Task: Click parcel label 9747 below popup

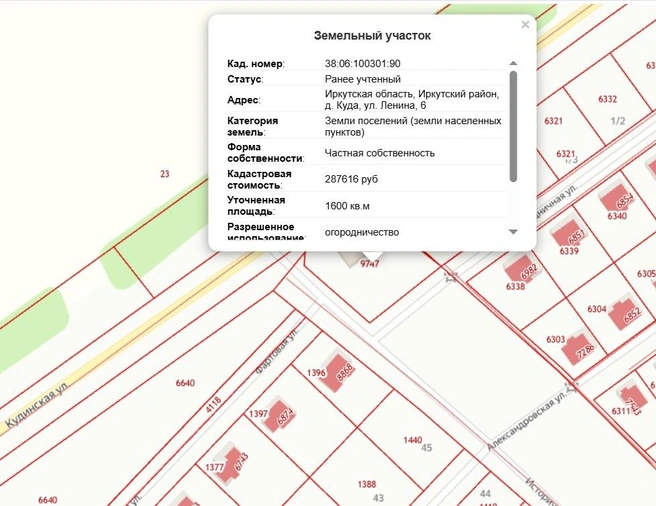Action: (x=369, y=264)
